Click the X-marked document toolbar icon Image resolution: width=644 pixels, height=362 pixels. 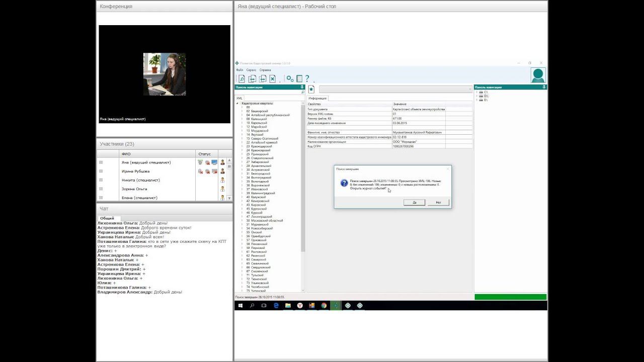click(272, 78)
